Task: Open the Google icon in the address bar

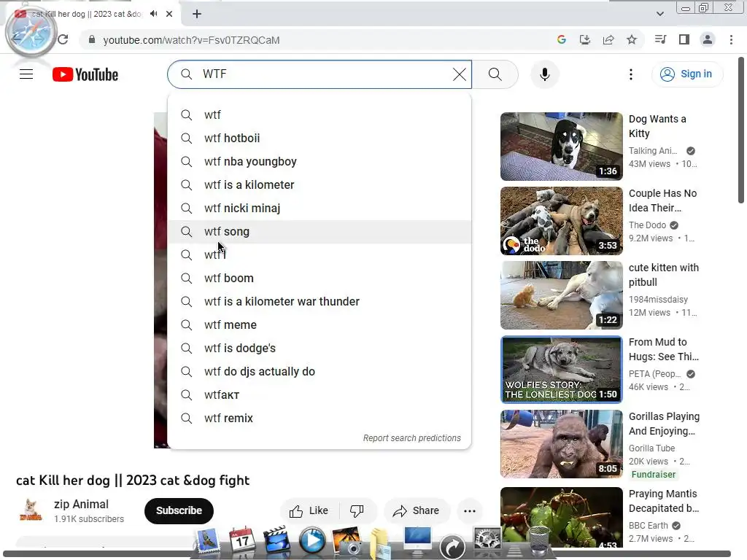Action: click(x=562, y=40)
